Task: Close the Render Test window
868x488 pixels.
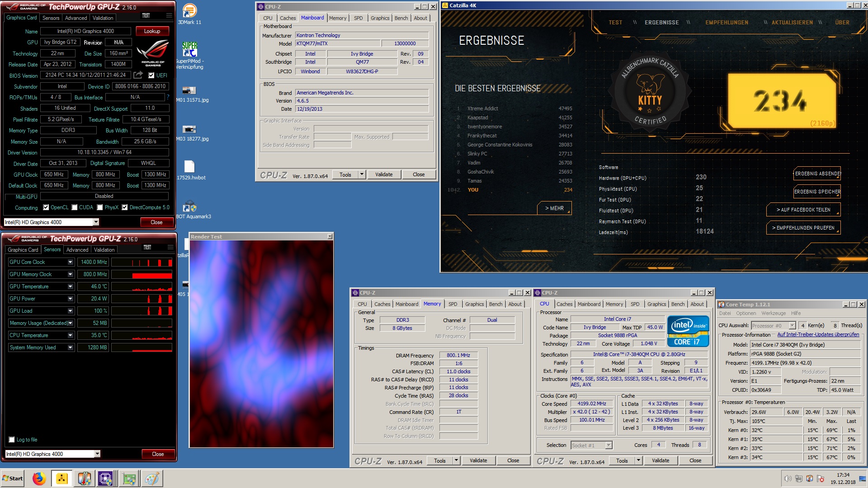Action: tap(330, 236)
